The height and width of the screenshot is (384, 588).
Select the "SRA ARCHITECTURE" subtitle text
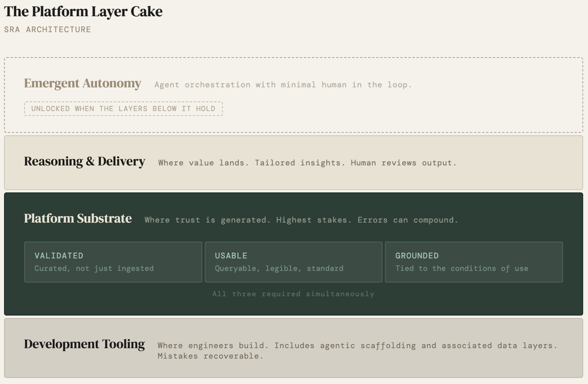47,29
